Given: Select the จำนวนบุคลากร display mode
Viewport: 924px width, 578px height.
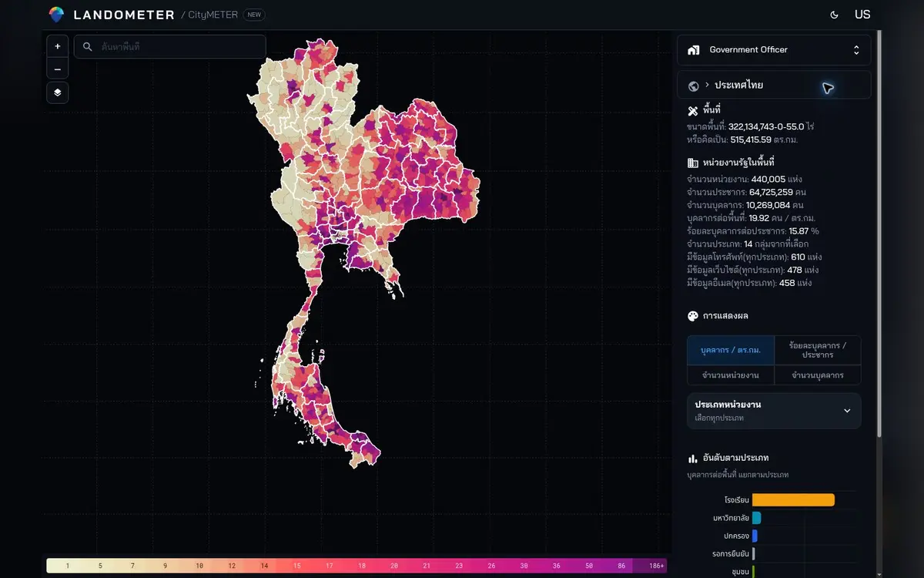Looking at the screenshot, I should click(x=818, y=375).
